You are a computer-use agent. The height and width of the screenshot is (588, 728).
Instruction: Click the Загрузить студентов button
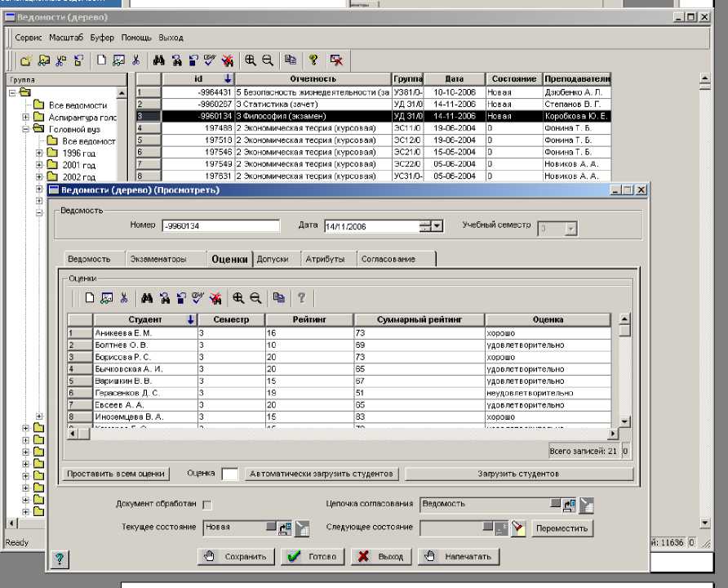pos(518,474)
